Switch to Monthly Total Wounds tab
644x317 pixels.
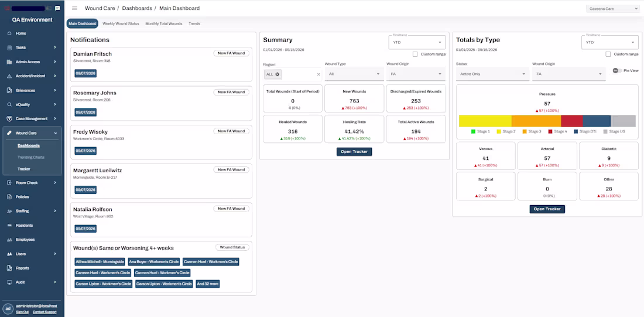164,24
